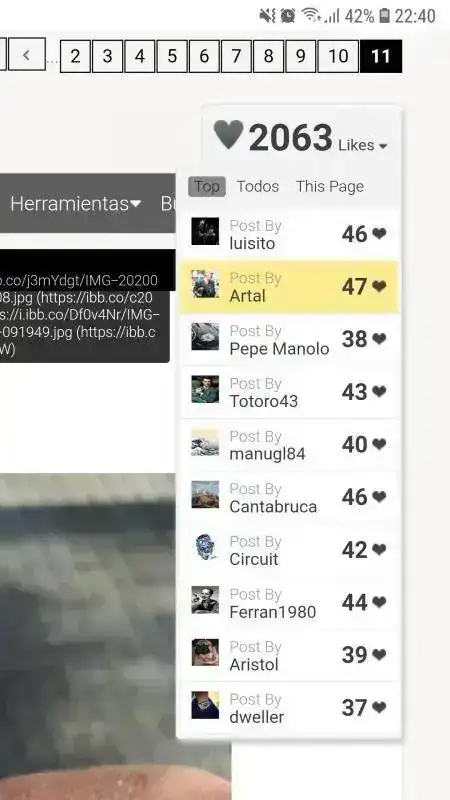450x800 pixels.
Task: Open the post by Ferran1980
Action: tap(289, 602)
